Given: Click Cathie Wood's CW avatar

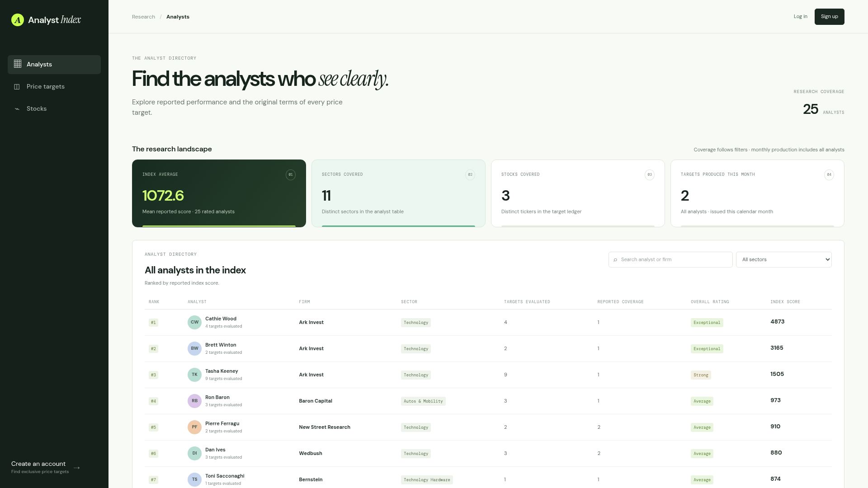Looking at the screenshot, I should (194, 323).
